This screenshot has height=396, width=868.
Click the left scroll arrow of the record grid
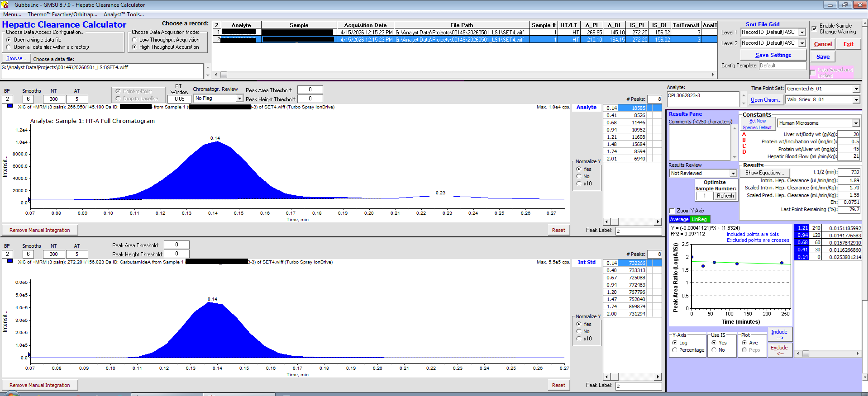point(216,75)
